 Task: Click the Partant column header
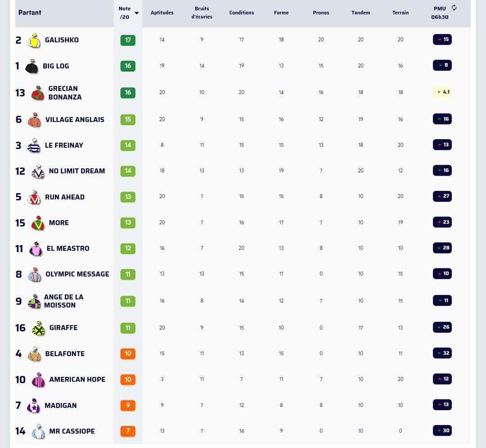(30, 13)
